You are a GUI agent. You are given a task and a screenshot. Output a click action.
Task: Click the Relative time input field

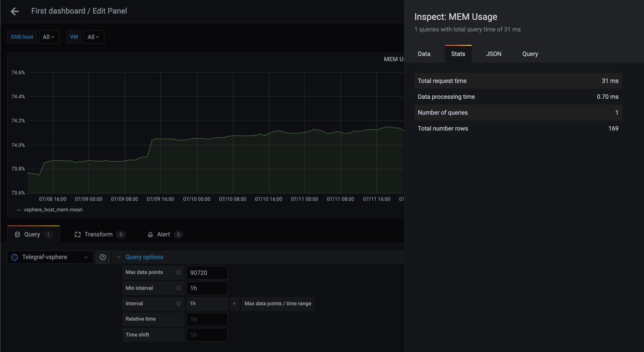click(x=207, y=319)
